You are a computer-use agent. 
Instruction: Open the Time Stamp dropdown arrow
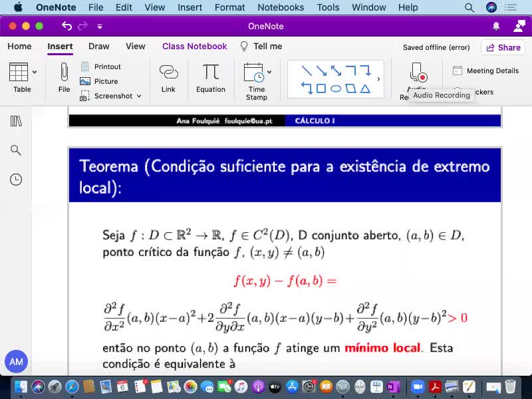click(x=269, y=72)
